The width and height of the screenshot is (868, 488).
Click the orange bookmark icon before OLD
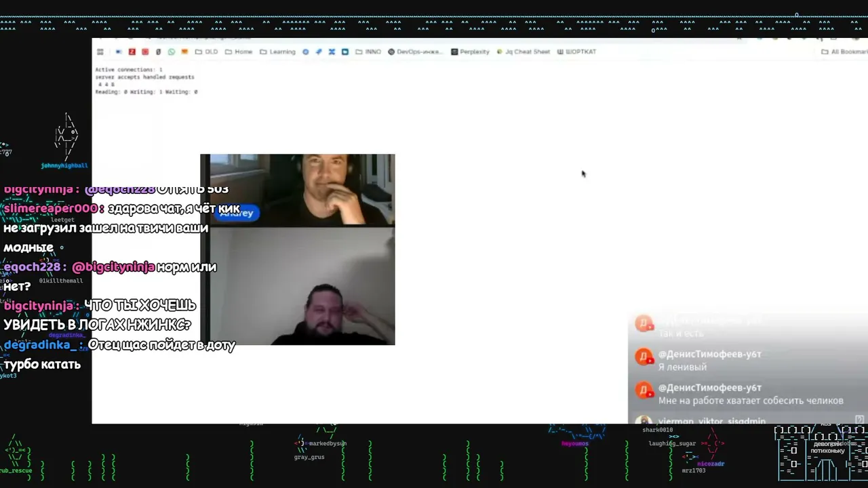pyautogui.click(x=185, y=52)
